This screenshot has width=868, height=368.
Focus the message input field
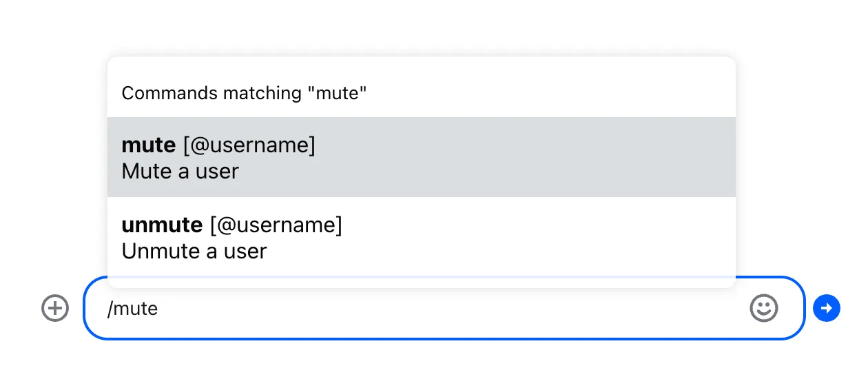click(441, 308)
